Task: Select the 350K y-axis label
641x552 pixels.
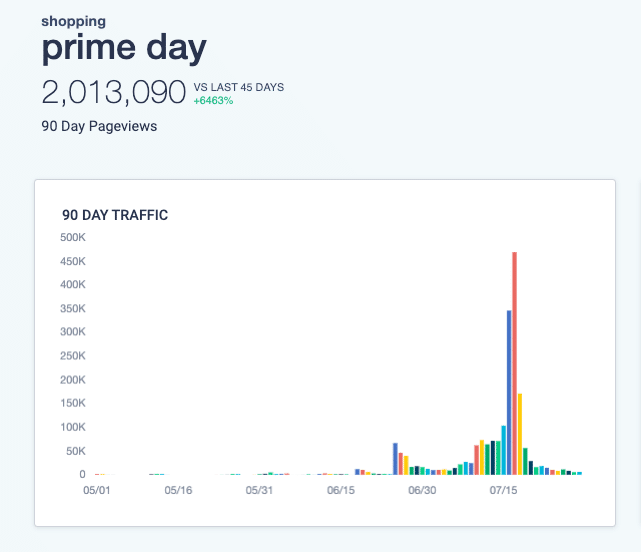Action: click(x=73, y=308)
